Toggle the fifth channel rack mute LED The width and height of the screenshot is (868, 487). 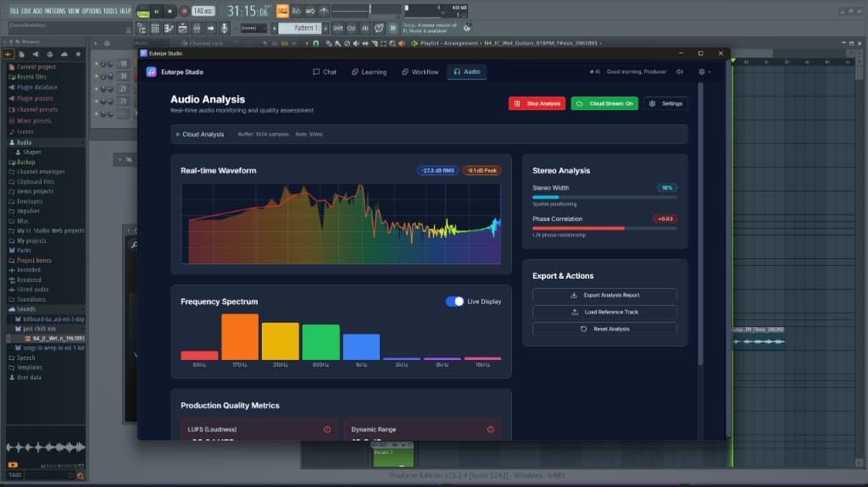tap(97, 114)
